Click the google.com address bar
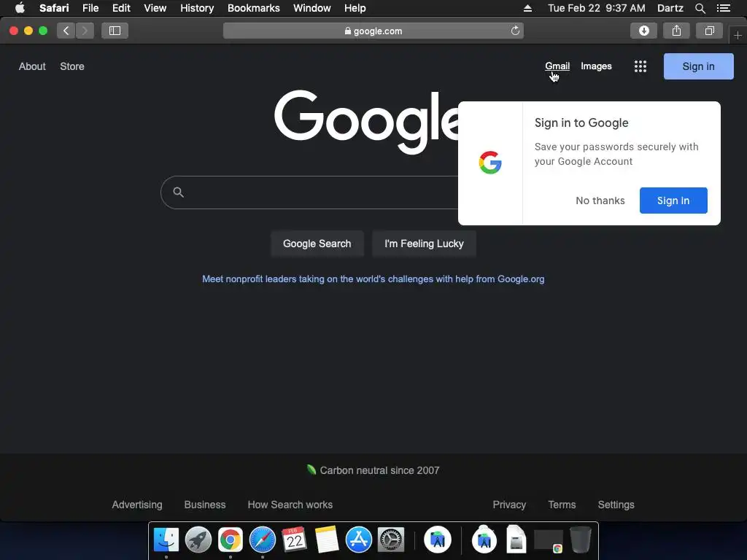The width and height of the screenshot is (747, 560). (373, 31)
